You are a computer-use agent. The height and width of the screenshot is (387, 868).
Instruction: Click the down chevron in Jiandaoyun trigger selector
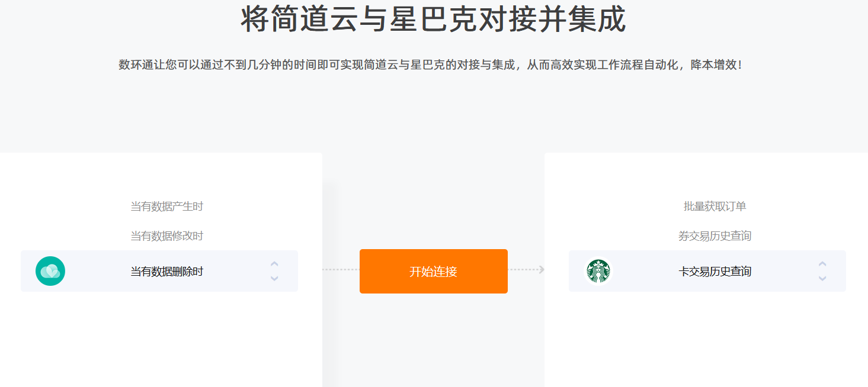(274, 278)
